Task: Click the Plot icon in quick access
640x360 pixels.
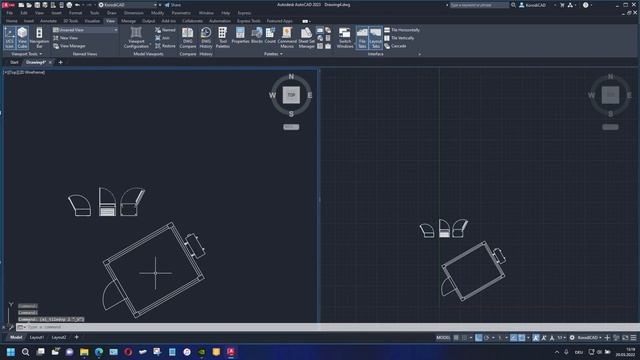Action: [x=69, y=5]
